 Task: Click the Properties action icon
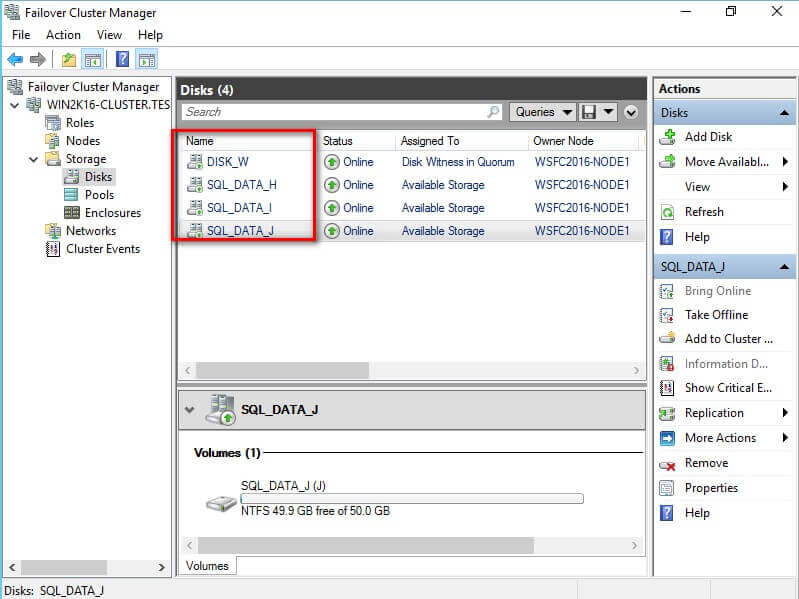coord(667,488)
